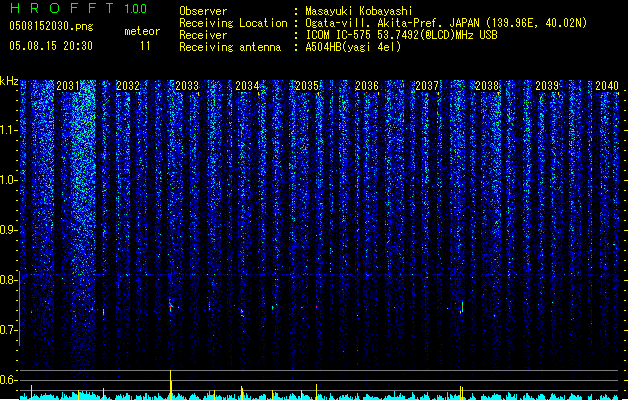Click the green meteor echo streak after 2037
Image resolution: width=629 pixels, height=400 pixels.
pos(463,307)
